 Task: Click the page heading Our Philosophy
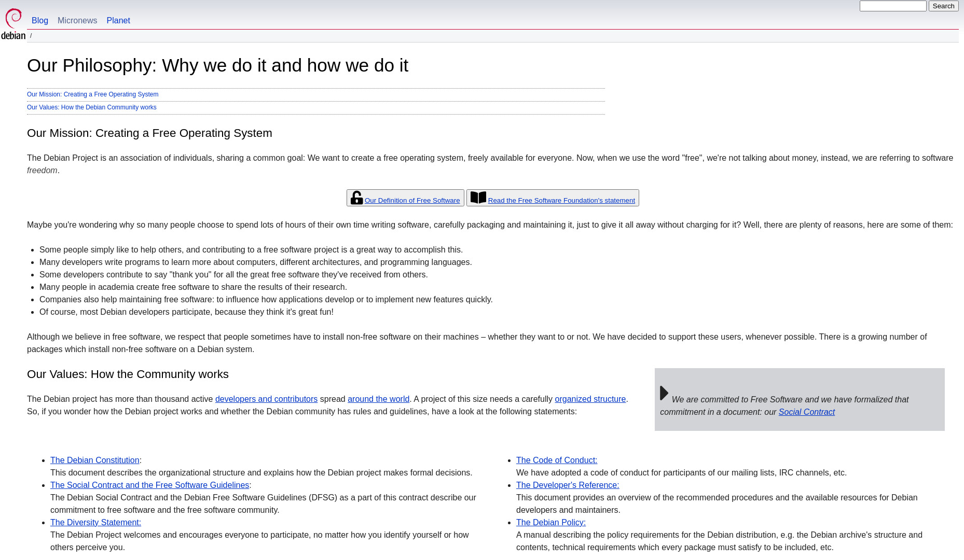217,65
